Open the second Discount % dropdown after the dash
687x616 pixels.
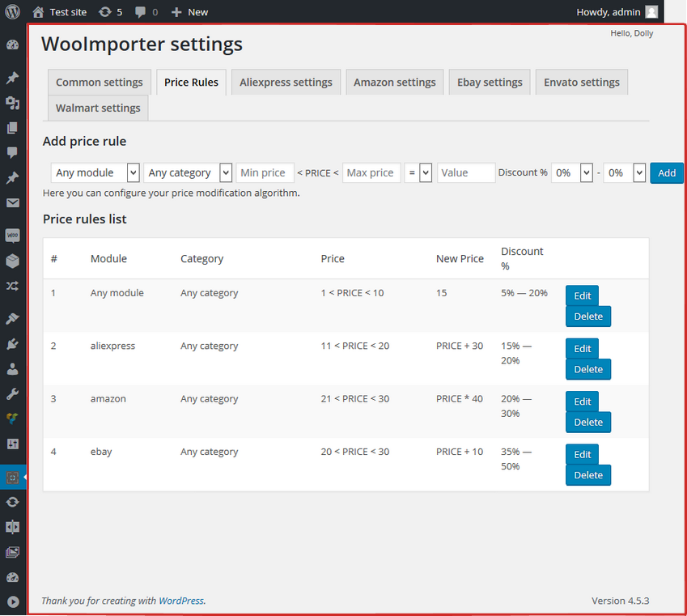(x=625, y=172)
